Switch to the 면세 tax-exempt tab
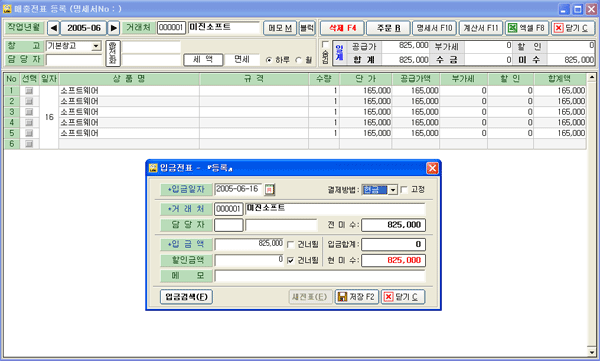The height and width of the screenshot is (361, 600). [x=242, y=59]
